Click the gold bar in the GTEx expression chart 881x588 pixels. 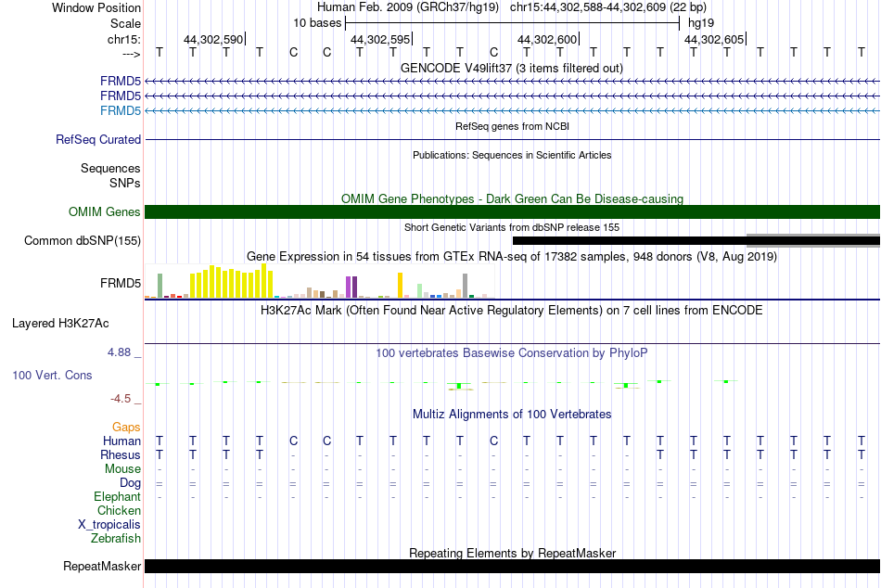pos(400,285)
